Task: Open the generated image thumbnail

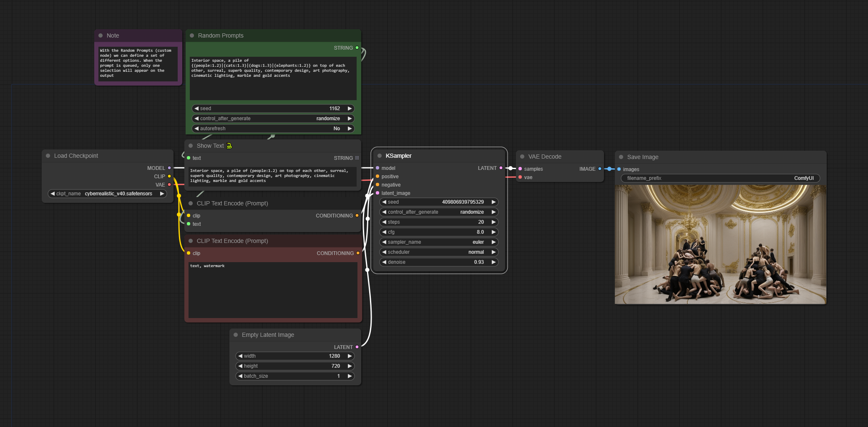Action: pos(720,245)
